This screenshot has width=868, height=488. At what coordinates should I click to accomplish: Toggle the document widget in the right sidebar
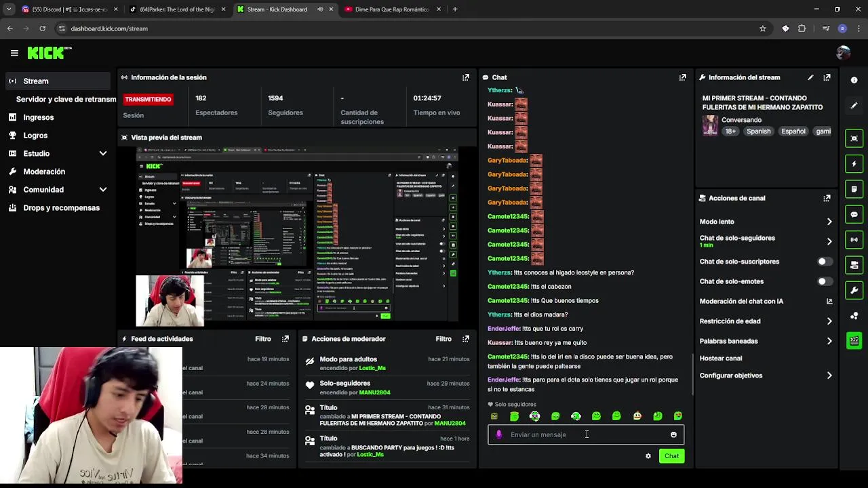point(854,189)
